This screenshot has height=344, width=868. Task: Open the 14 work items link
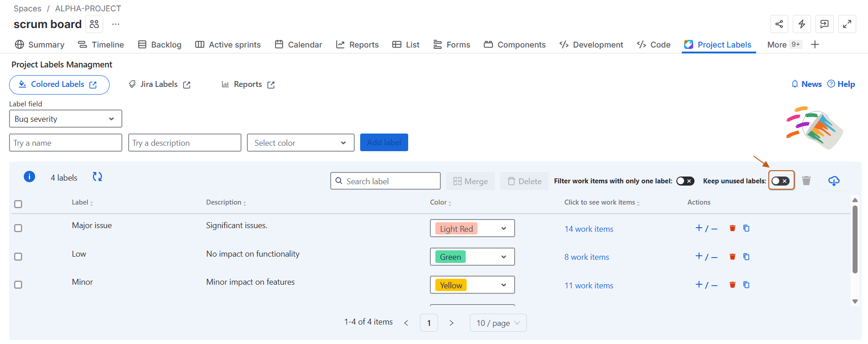point(588,229)
